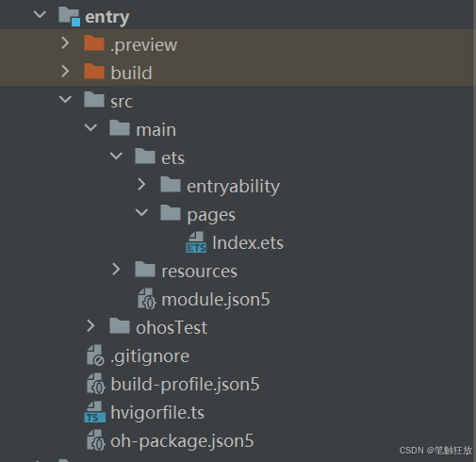Screen dimensions: 476x462
Task: Open the module.json5 file
Action: [216, 300]
